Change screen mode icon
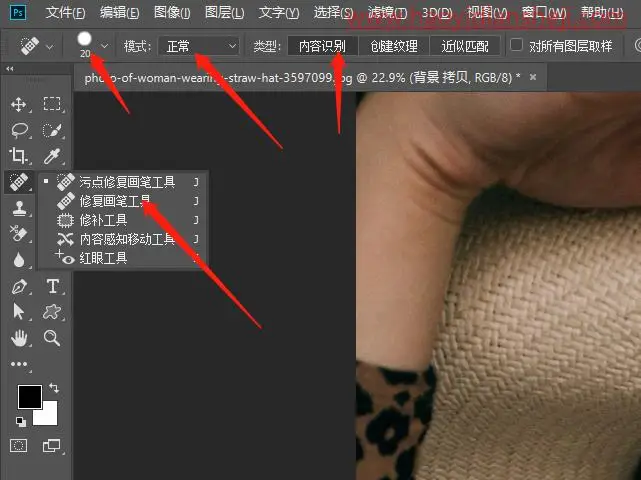 click(x=52, y=445)
